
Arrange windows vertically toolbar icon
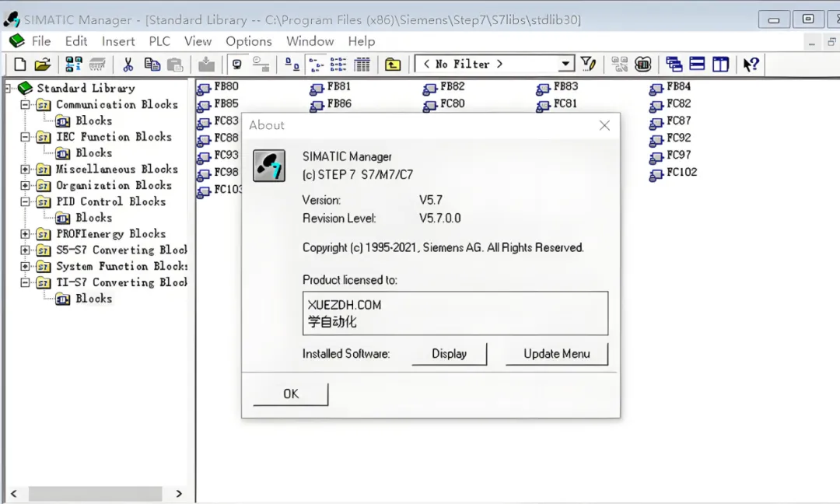click(x=720, y=65)
